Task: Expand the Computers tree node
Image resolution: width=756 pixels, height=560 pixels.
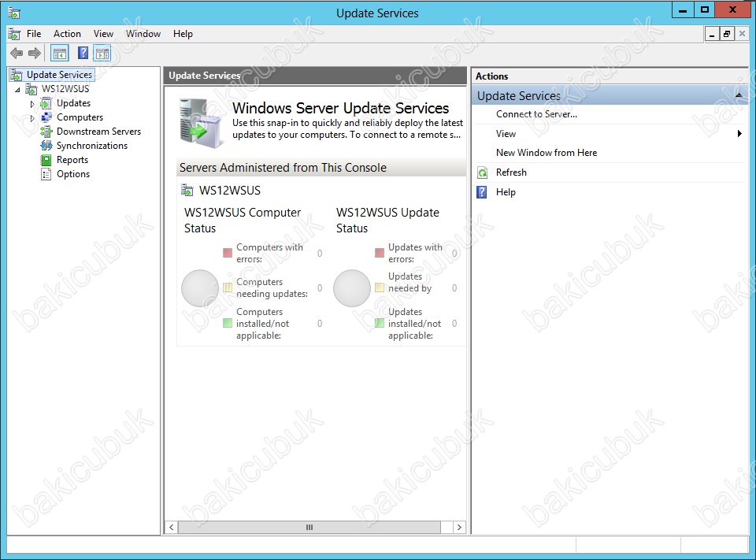Action: coord(32,117)
